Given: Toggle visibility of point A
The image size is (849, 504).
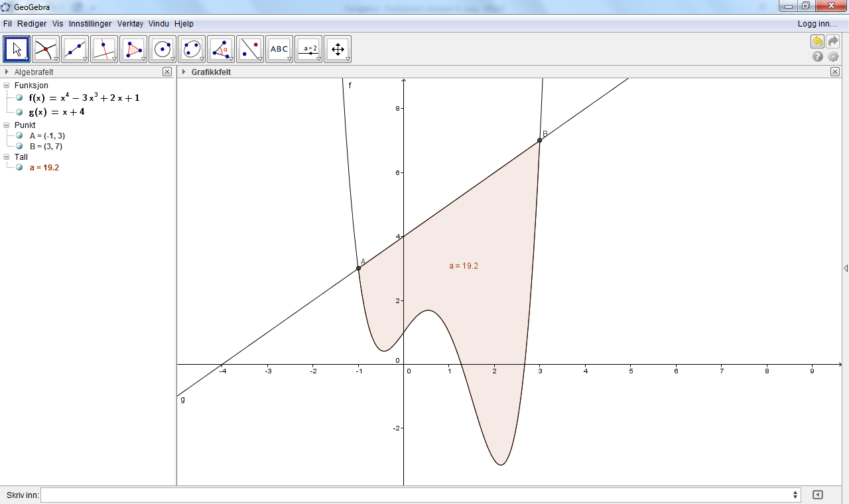Looking at the screenshot, I should [x=19, y=135].
